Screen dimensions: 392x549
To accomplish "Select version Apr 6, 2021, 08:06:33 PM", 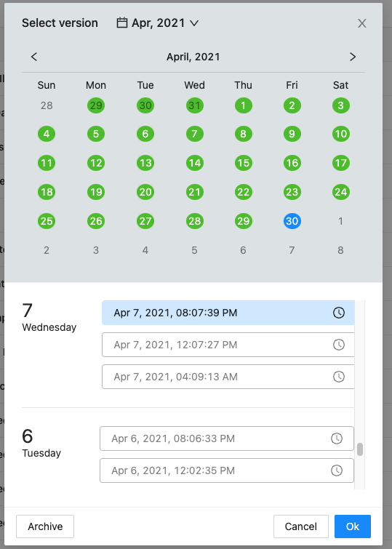I will click(x=227, y=438).
